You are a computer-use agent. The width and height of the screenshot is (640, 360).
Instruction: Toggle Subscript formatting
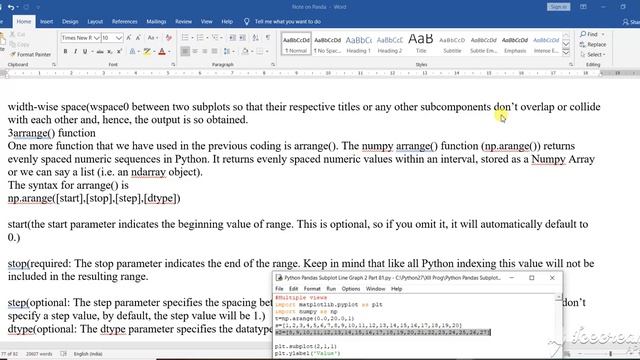[109, 51]
